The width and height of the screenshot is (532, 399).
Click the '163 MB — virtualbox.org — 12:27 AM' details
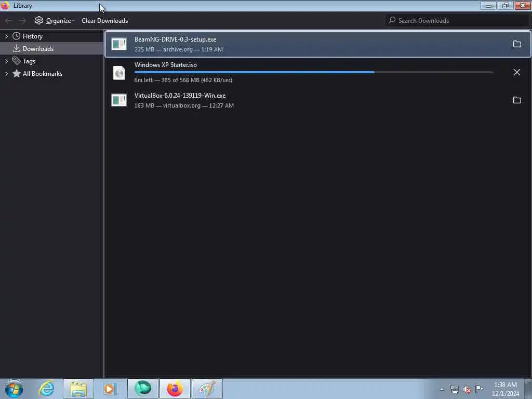click(184, 105)
